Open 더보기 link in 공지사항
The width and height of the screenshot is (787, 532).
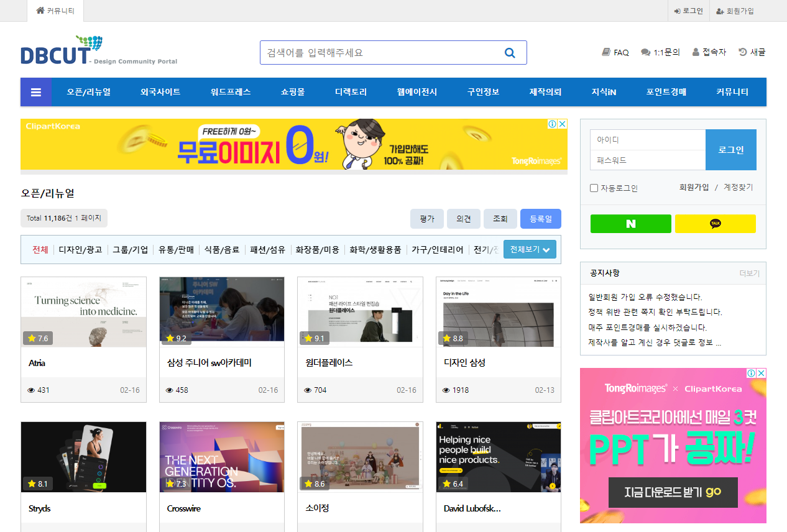click(749, 273)
